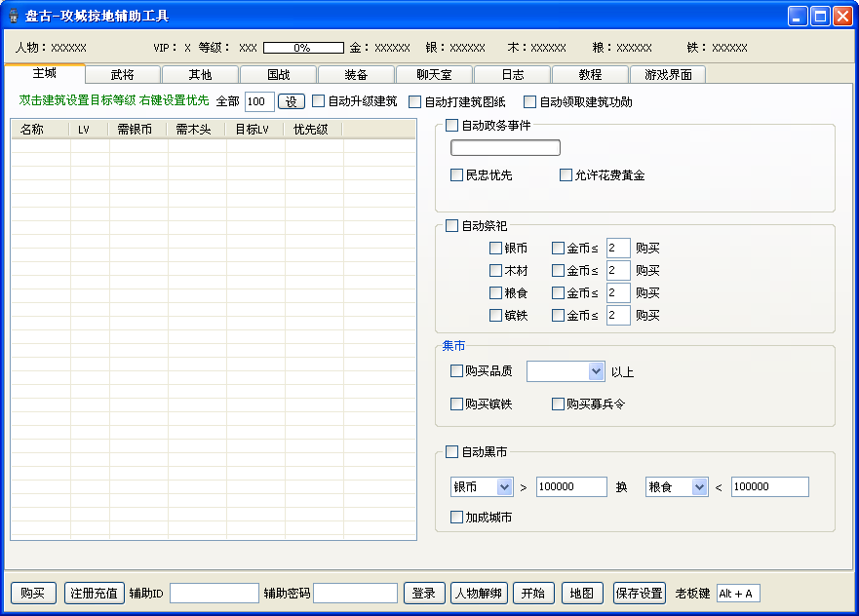This screenshot has width=859, height=616.
Task: Click the 需银币 column header
Action: click(x=138, y=130)
